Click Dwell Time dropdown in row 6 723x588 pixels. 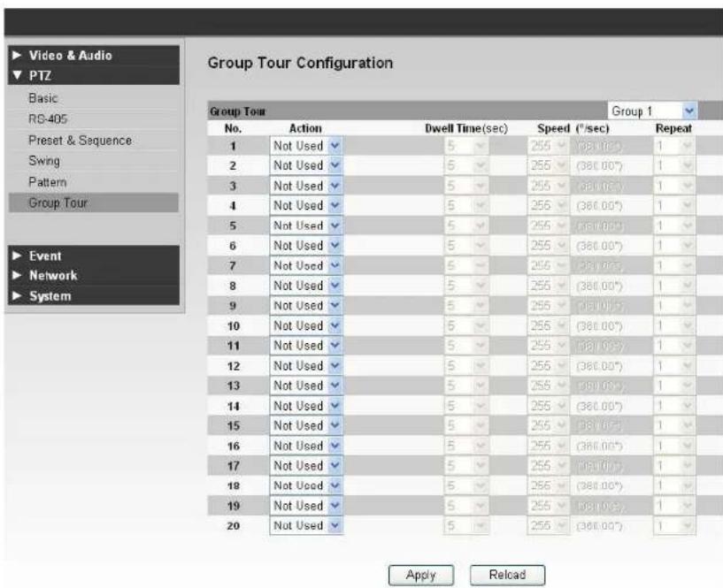click(x=466, y=246)
